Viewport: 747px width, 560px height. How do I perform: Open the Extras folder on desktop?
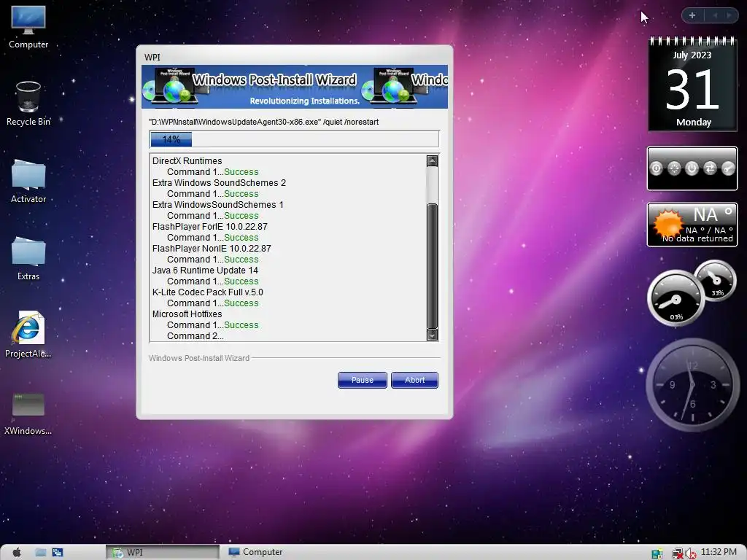click(x=28, y=258)
